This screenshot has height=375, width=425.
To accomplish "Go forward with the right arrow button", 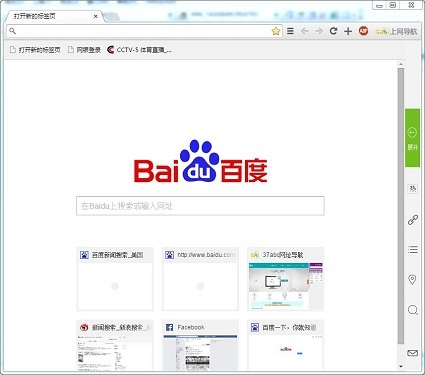I will [x=319, y=31].
